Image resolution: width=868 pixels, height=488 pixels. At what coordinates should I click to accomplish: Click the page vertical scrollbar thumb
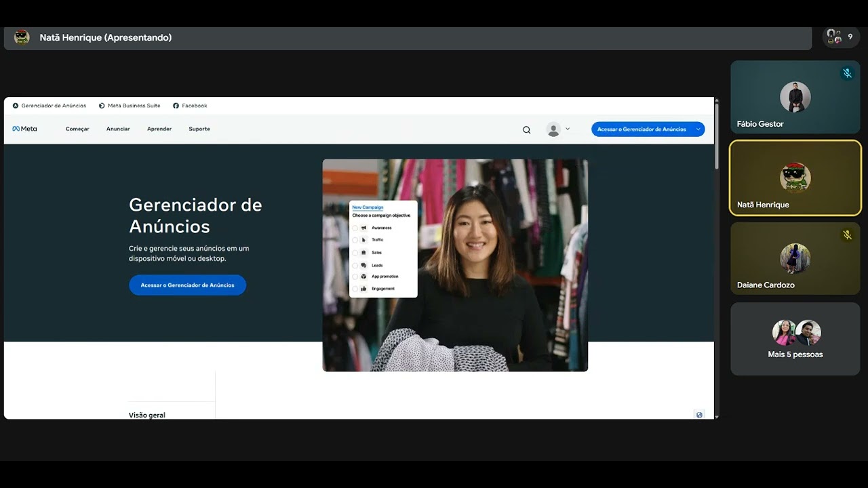[717, 136]
